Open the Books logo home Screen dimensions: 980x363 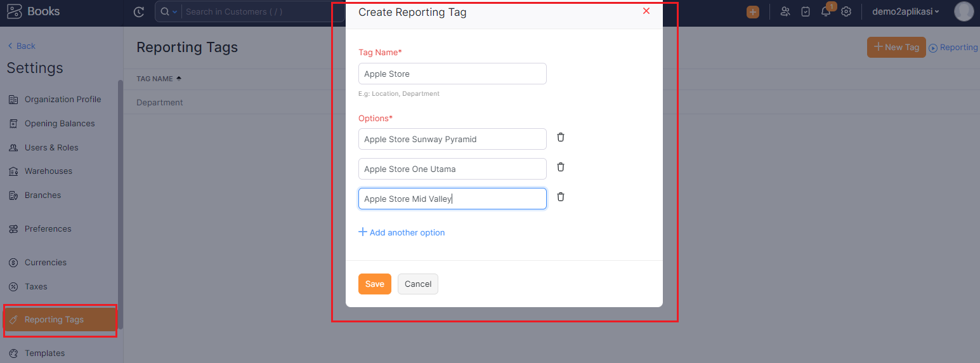click(34, 11)
